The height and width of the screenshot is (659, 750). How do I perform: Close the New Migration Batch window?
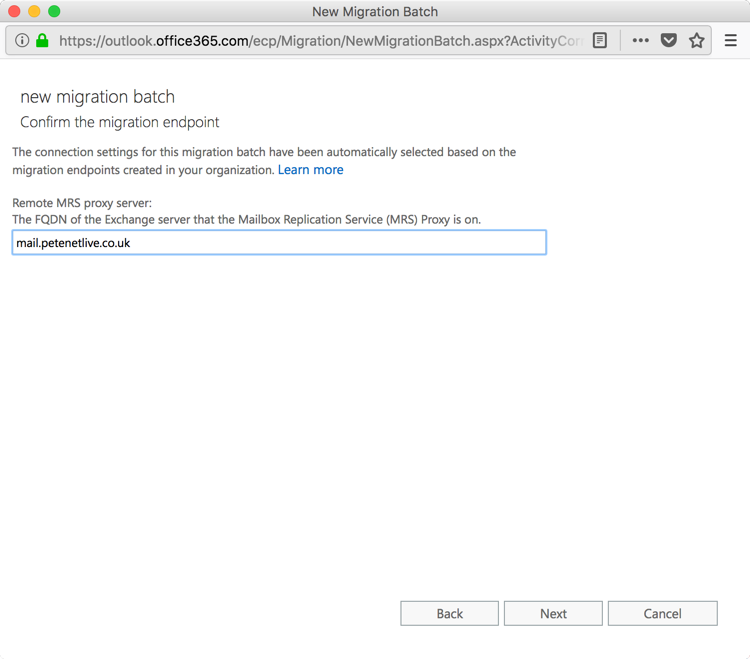[x=14, y=11]
